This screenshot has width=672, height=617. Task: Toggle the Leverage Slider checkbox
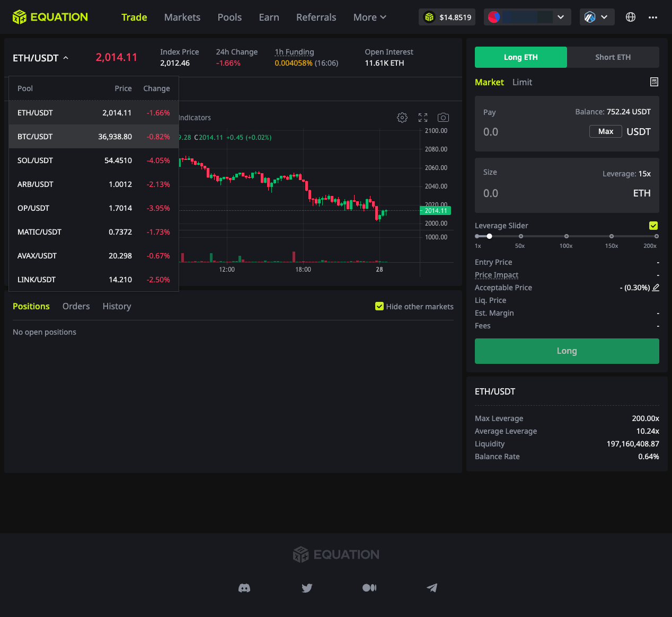(653, 226)
